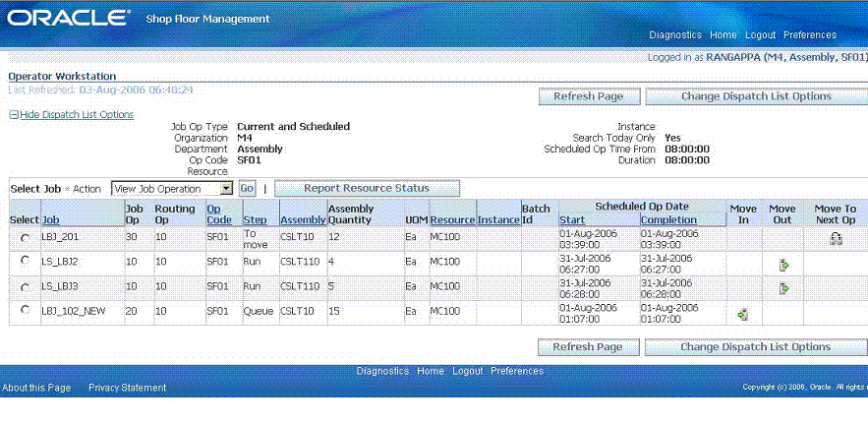This screenshot has width=868, height=425.
Task: Click Preferences in the footer bar
Action: click(518, 371)
